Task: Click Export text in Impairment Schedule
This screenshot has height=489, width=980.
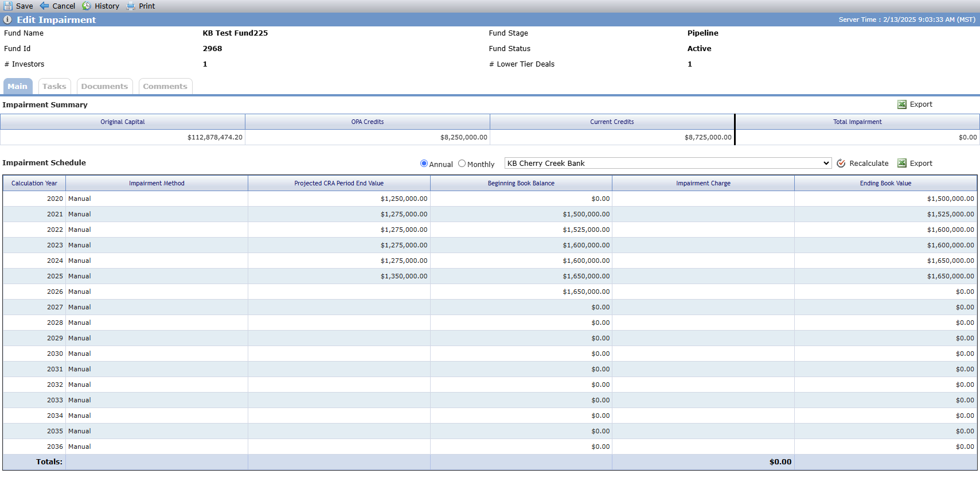Action: [x=921, y=164]
